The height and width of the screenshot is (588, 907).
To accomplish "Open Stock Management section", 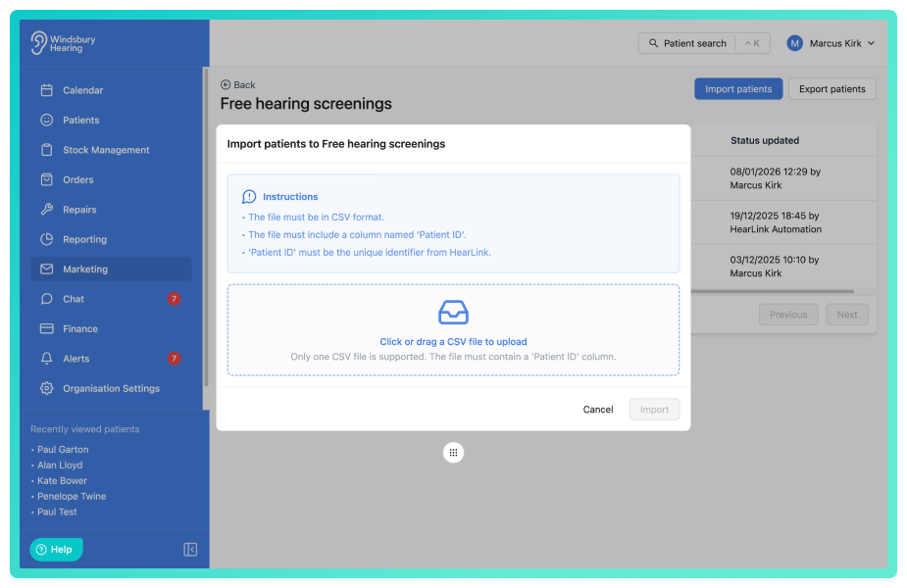I will [x=111, y=150].
